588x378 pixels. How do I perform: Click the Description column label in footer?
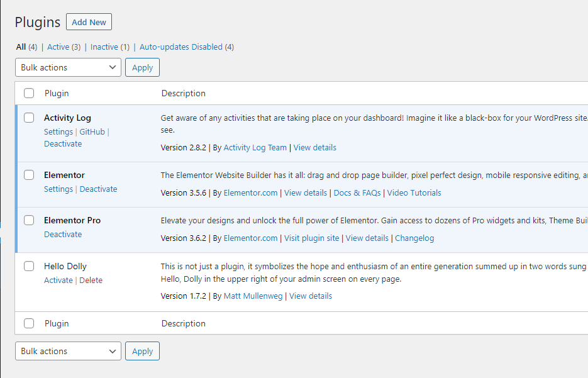click(x=184, y=324)
